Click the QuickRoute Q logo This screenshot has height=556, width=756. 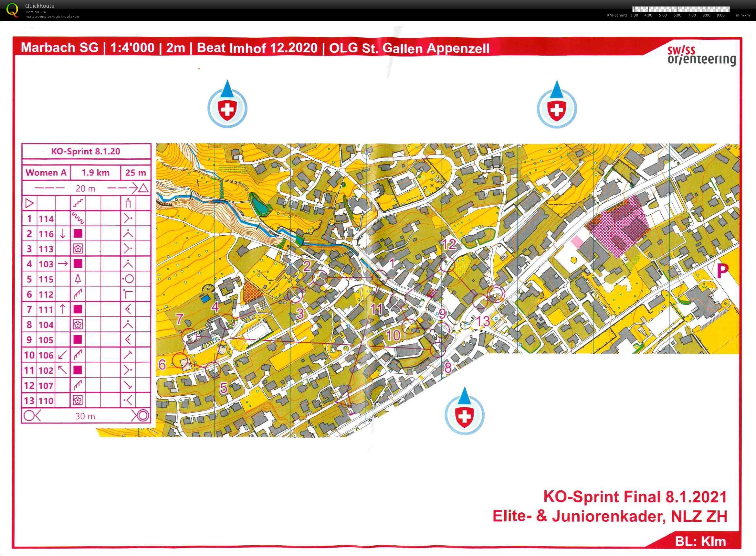click(13, 10)
